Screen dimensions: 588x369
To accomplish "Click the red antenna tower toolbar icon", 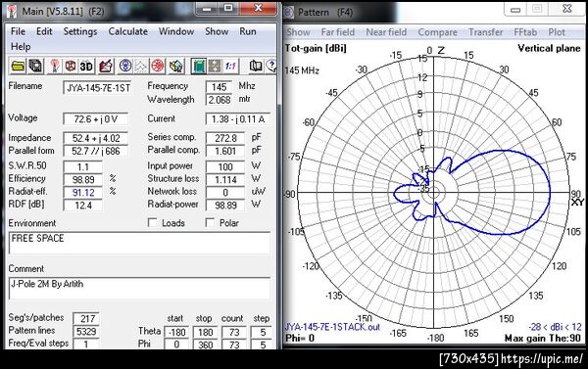I will pyautogui.click(x=55, y=66).
